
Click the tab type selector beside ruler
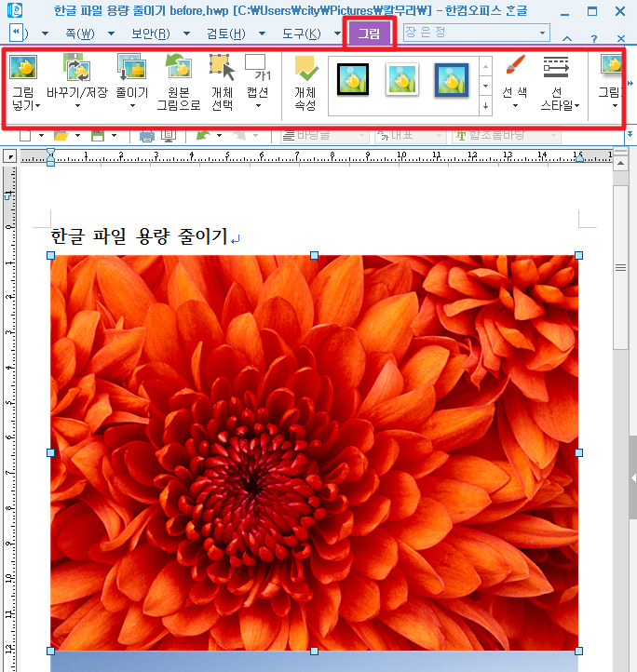[x=10, y=156]
